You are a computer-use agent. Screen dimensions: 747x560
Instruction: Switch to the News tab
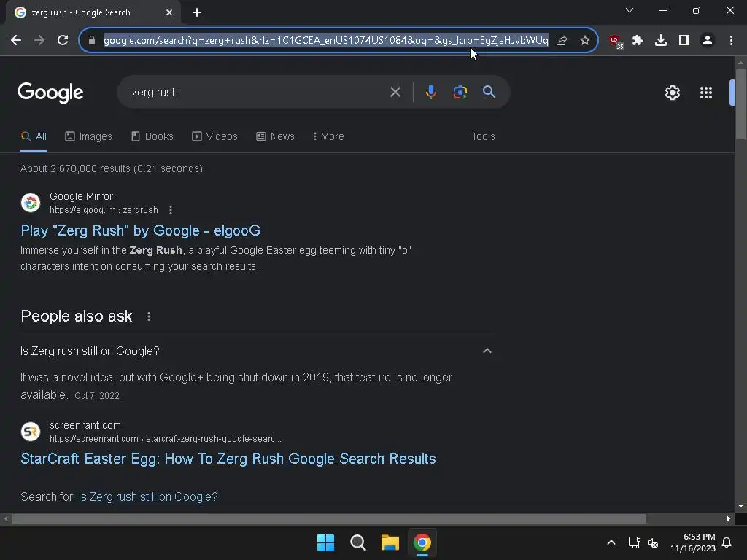pyautogui.click(x=275, y=136)
